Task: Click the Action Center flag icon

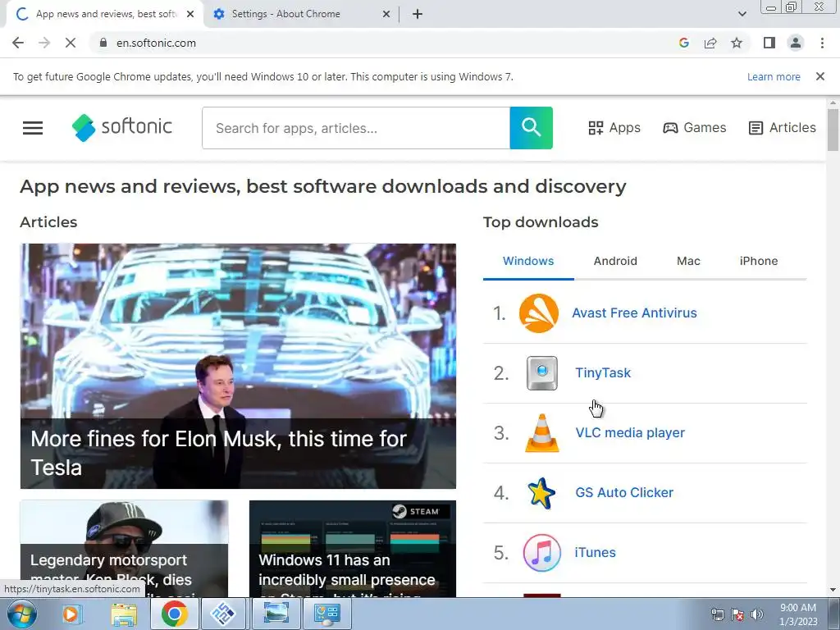Action: (x=737, y=614)
